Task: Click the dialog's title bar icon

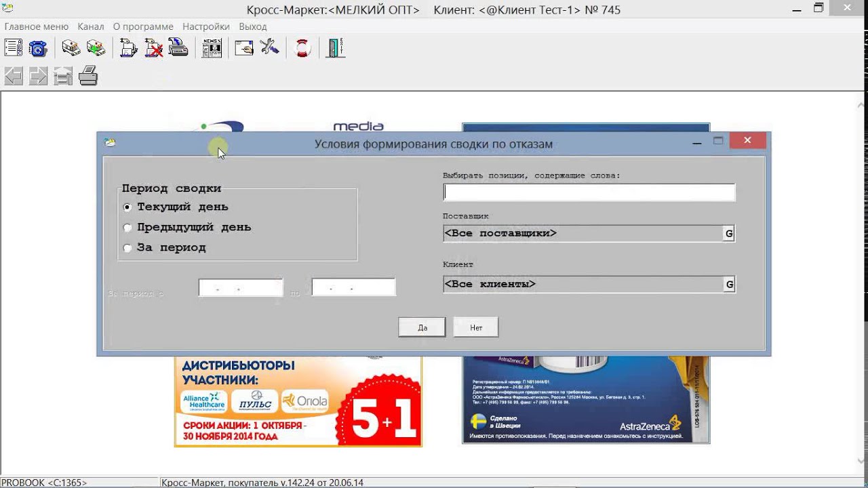Action: pyautogui.click(x=110, y=142)
